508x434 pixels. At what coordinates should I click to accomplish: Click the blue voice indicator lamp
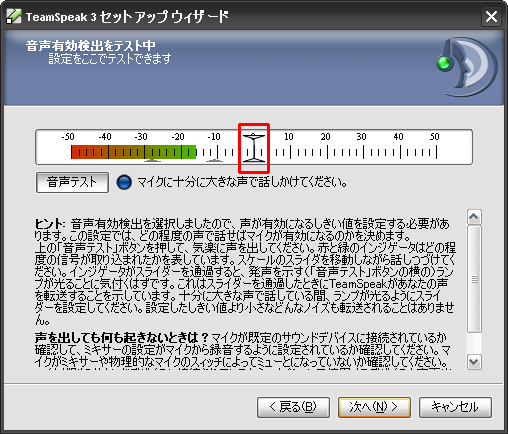tap(124, 182)
